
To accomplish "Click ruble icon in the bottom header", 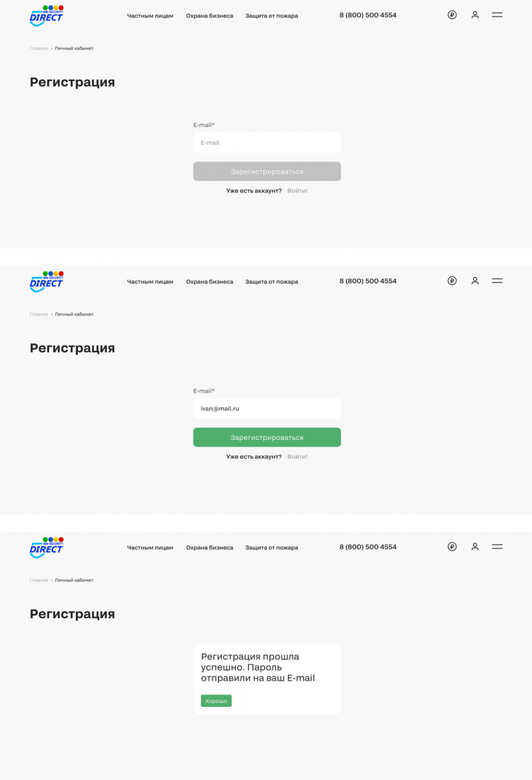I will (452, 546).
